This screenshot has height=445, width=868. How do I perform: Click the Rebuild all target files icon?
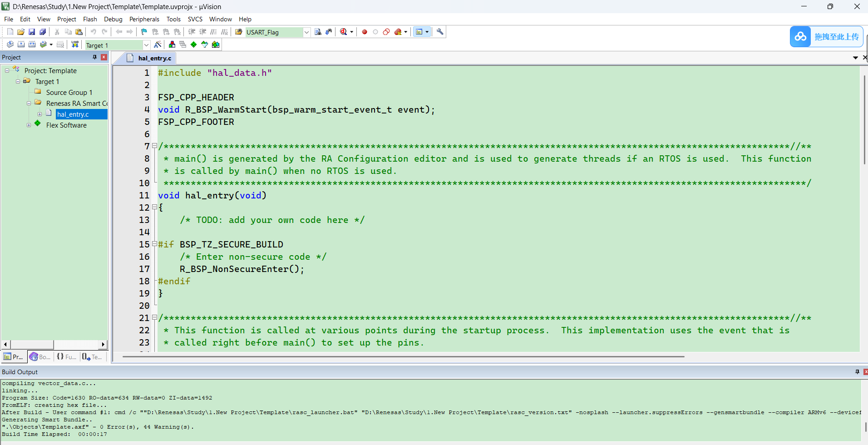tap(32, 44)
